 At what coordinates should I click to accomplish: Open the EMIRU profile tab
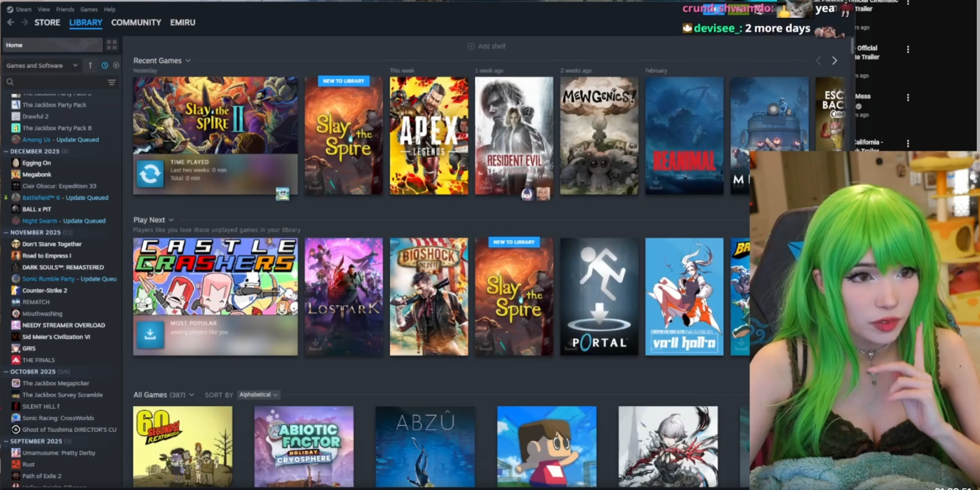183,22
